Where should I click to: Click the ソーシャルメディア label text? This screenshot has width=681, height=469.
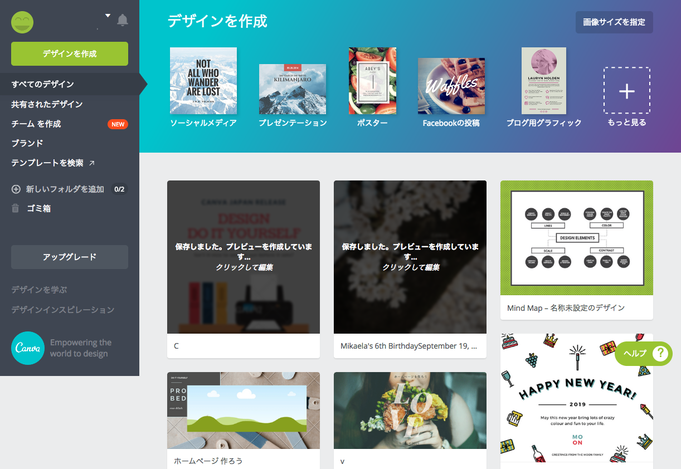point(203,123)
